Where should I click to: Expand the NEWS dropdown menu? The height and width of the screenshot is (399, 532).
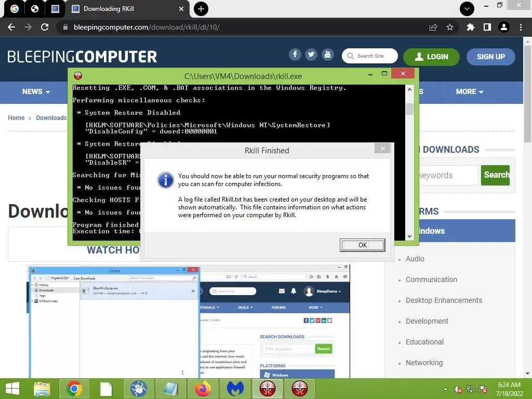[x=36, y=91]
